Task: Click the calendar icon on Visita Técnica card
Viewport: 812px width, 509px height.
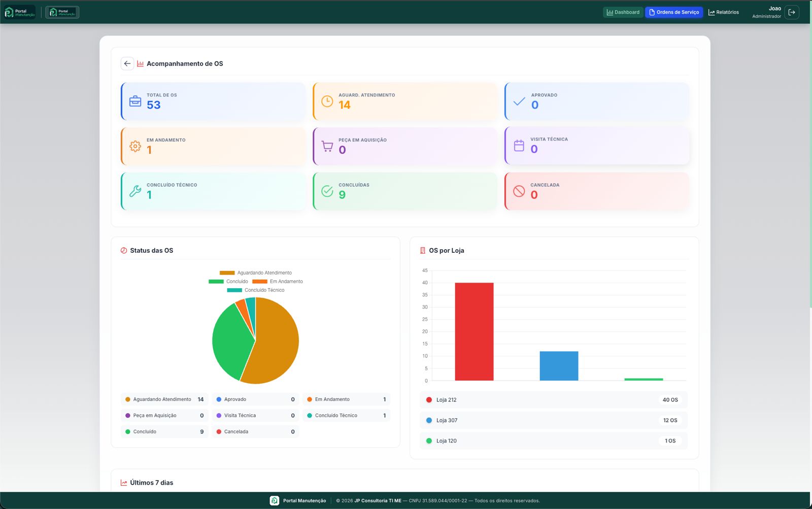Action: click(519, 146)
